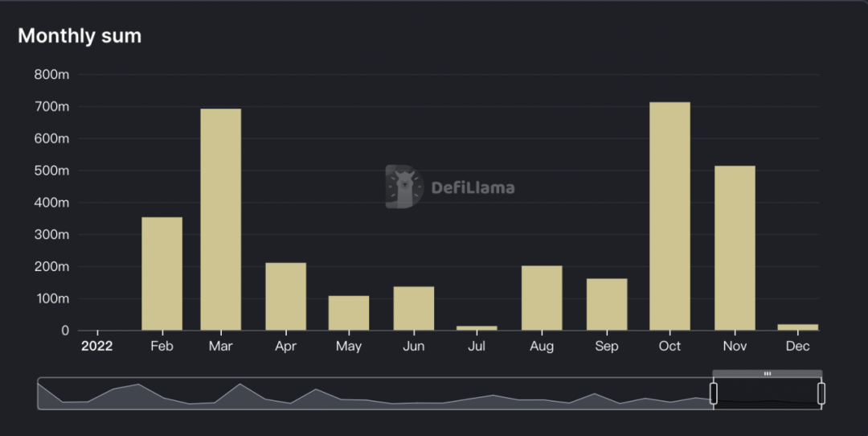Viewport: 868px width, 436px height.
Task: Select the small July bar
Action: click(x=477, y=328)
